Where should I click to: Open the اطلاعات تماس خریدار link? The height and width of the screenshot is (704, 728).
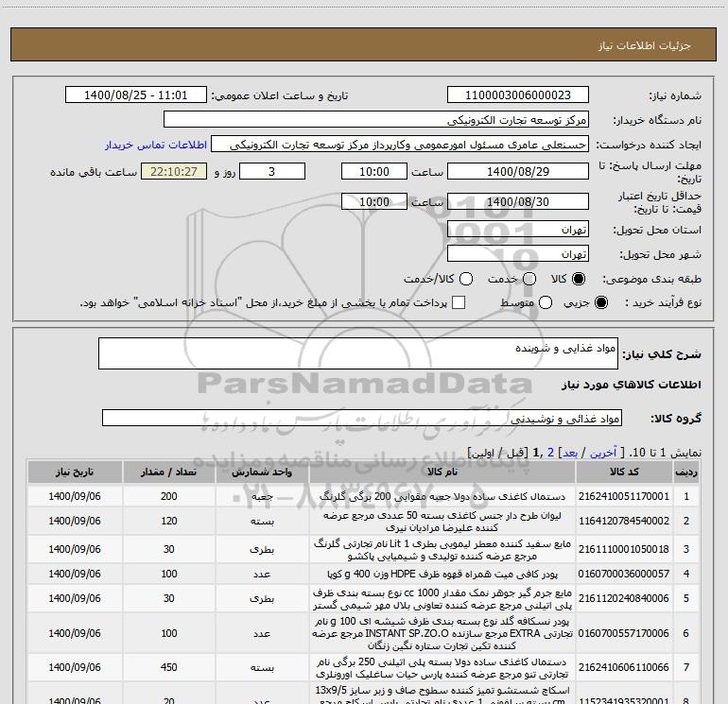pyautogui.click(x=156, y=145)
